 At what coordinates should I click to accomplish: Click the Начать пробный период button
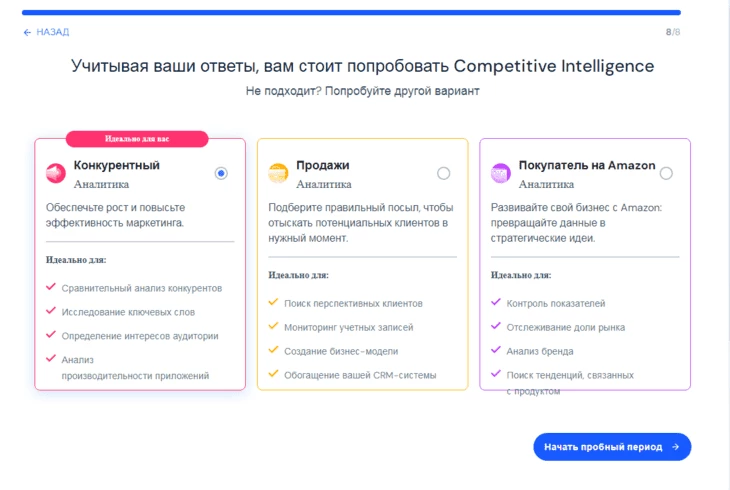coord(612,447)
